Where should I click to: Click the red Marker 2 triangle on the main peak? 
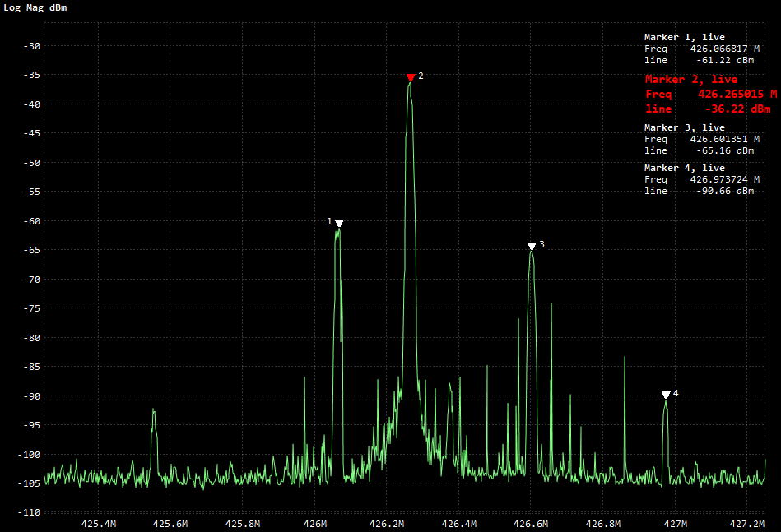click(410, 77)
